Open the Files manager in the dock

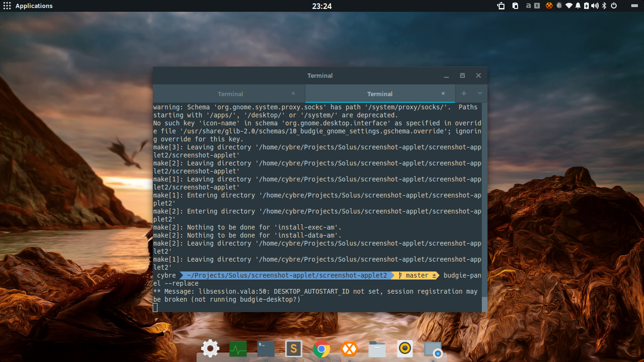377,349
